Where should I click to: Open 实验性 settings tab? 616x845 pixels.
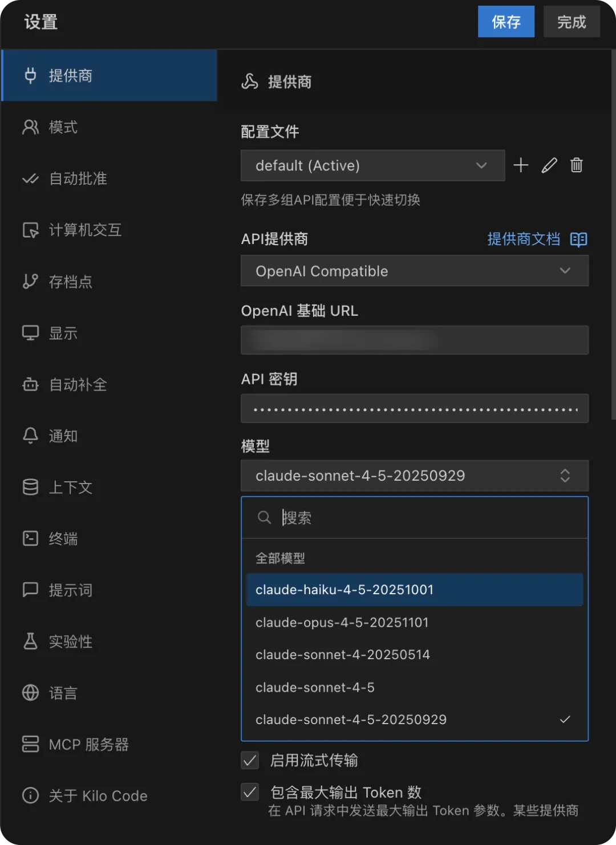point(109,641)
